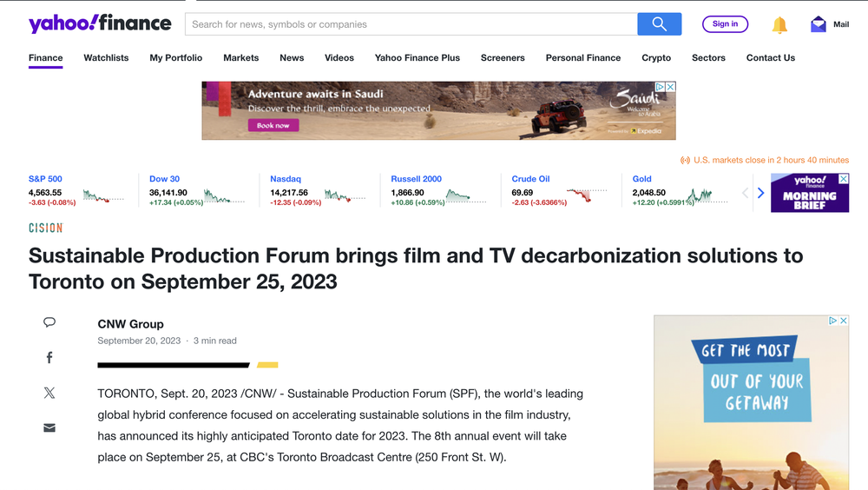Viewport: 868px width, 490px height.
Task: Open the Videos menu
Action: 339,57
